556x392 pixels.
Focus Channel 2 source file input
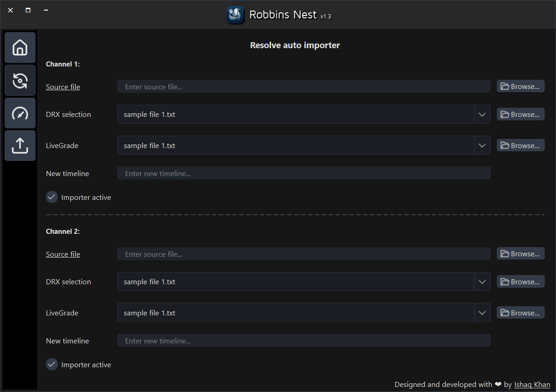click(x=304, y=254)
